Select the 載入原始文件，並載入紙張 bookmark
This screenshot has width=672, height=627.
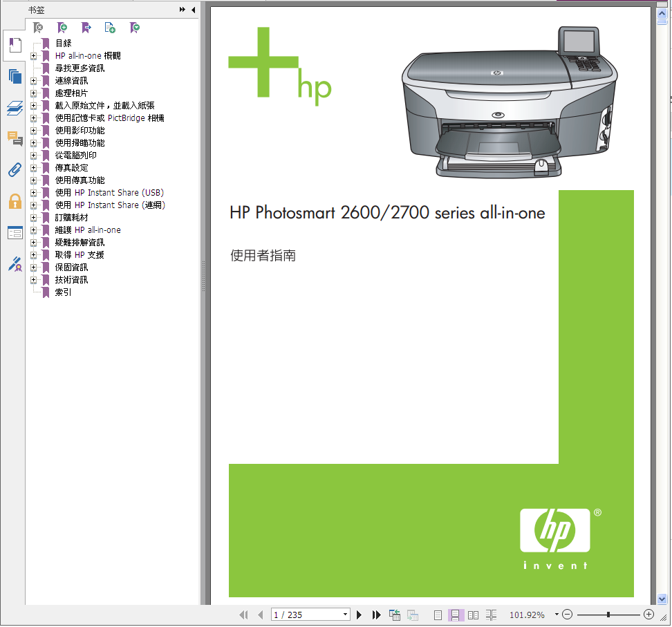point(104,106)
